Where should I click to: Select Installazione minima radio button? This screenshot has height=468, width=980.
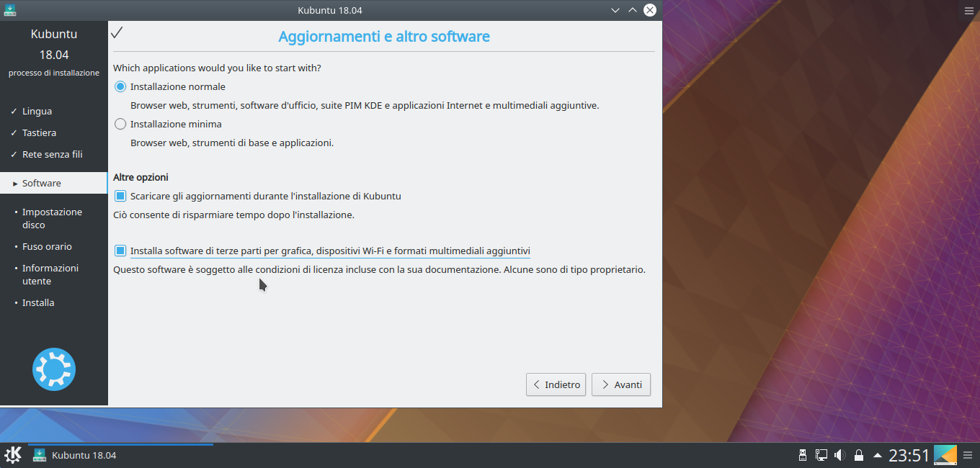(x=120, y=124)
